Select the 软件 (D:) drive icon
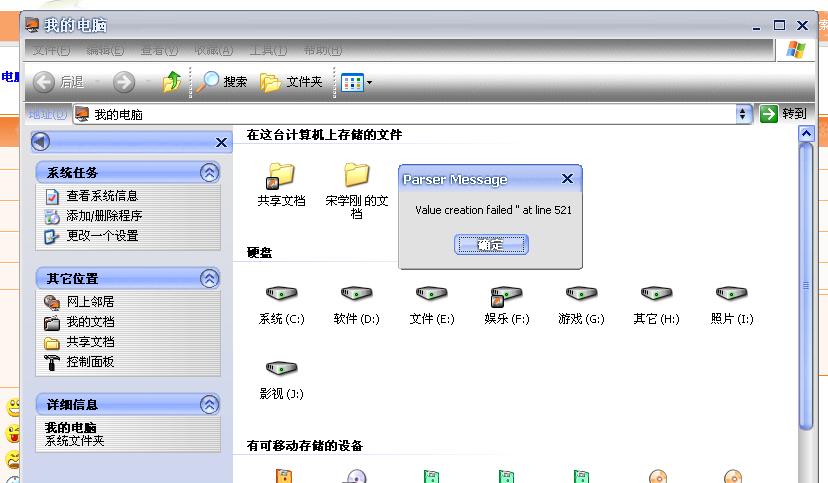 point(356,293)
